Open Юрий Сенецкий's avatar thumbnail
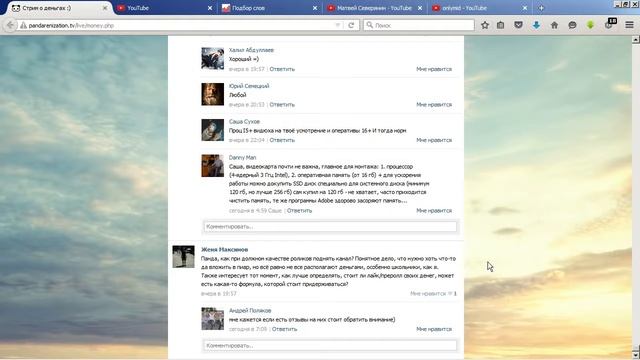This screenshot has height=360, width=640. tap(213, 94)
